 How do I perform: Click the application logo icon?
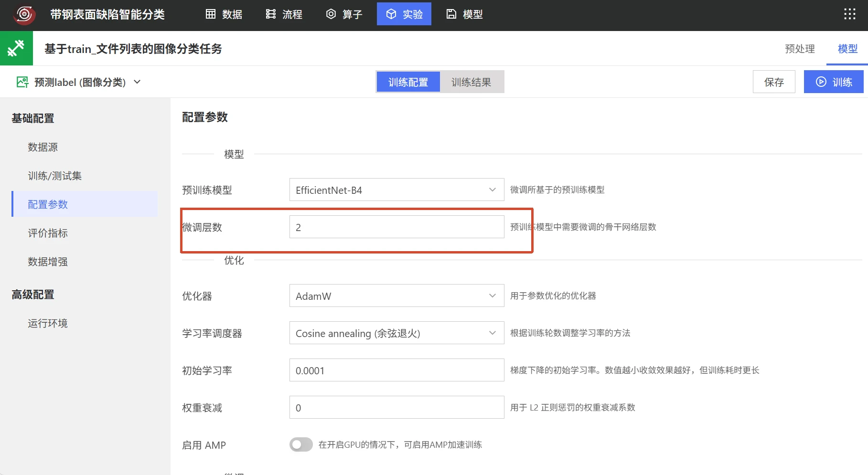24,14
